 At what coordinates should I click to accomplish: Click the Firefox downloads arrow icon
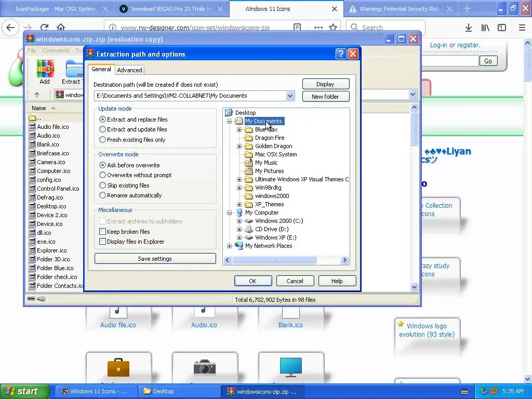469,28
